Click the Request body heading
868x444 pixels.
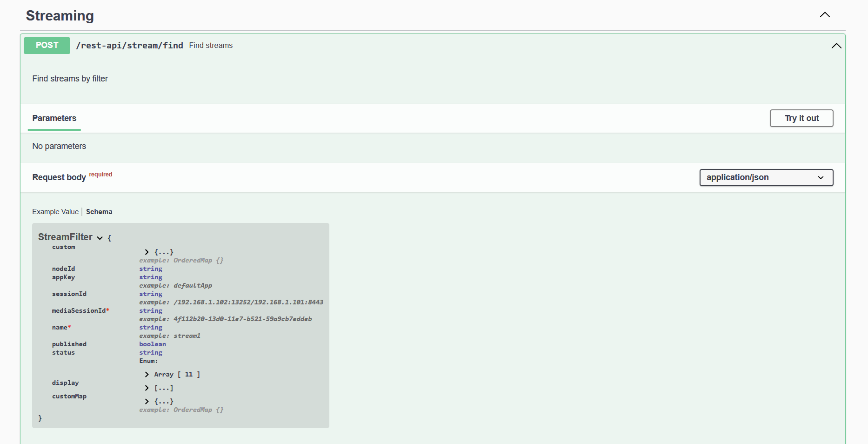point(59,177)
